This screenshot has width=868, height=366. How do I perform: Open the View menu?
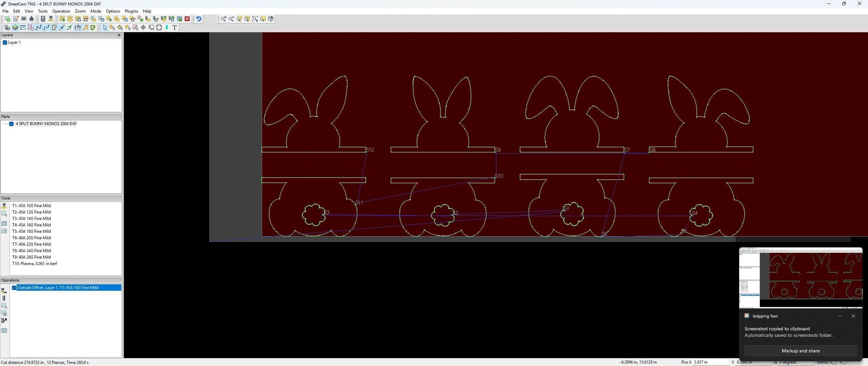click(29, 11)
